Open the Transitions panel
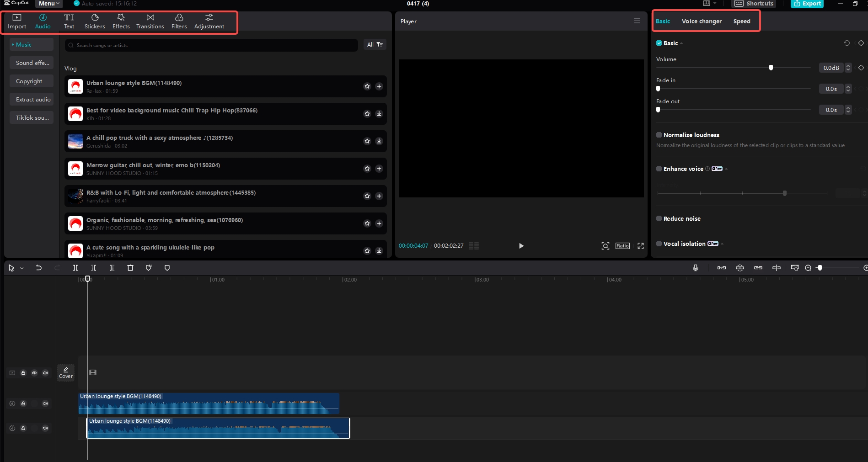Image resolution: width=868 pixels, height=462 pixels. pyautogui.click(x=150, y=21)
